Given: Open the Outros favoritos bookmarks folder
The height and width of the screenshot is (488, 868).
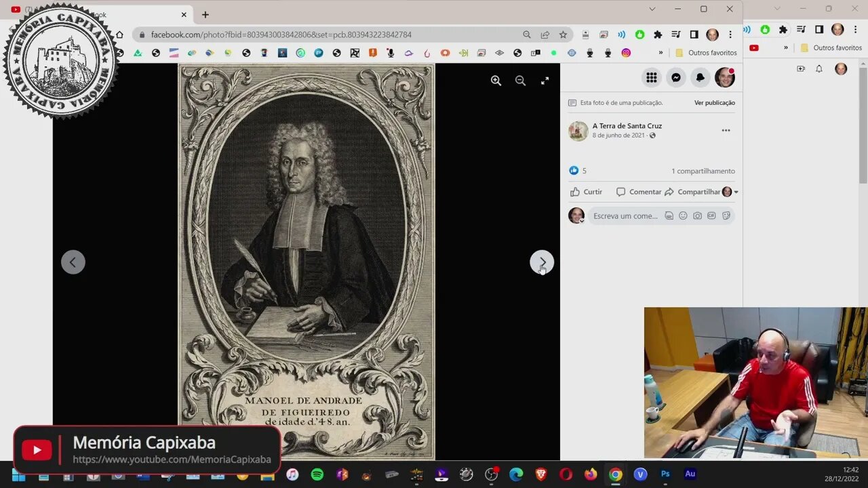Looking at the screenshot, I should coord(706,53).
